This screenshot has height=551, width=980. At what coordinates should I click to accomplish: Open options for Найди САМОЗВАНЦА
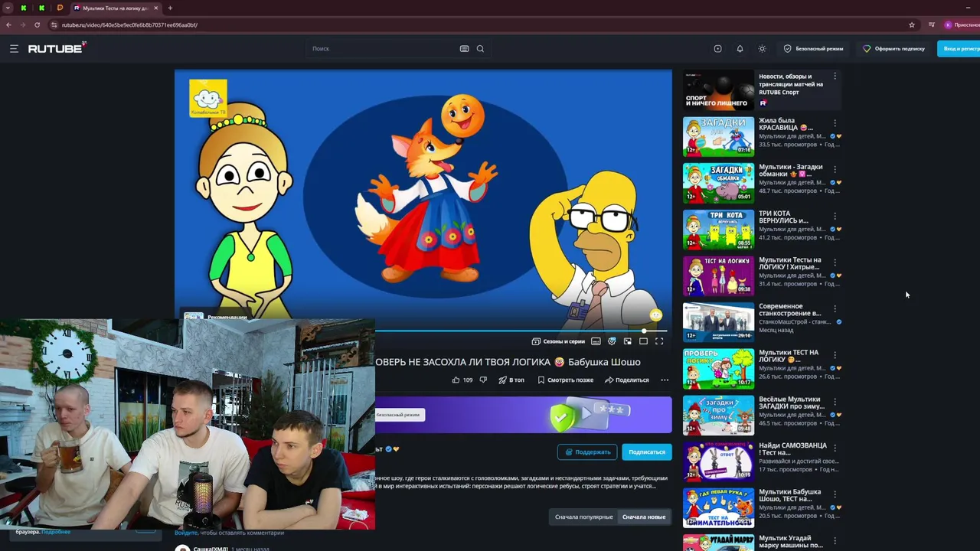[x=835, y=448]
